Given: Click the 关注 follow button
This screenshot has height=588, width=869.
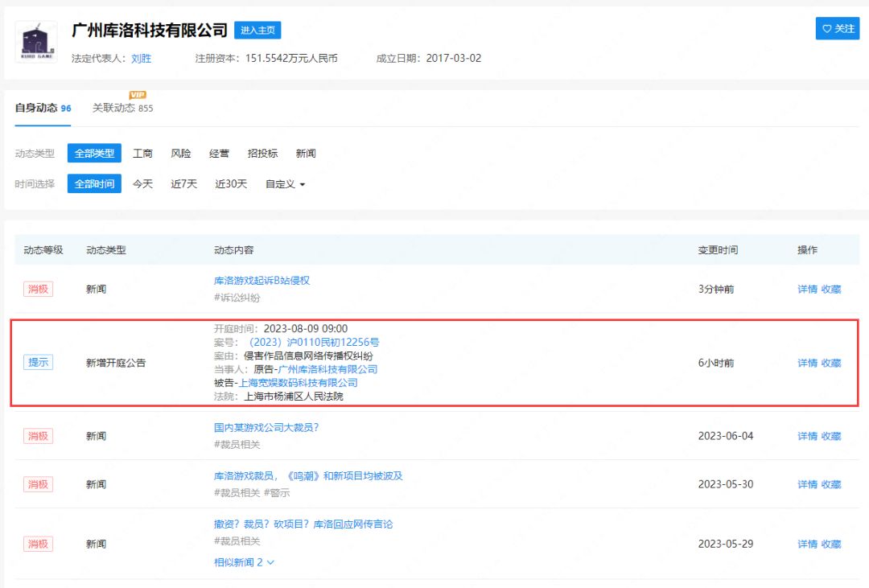Looking at the screenshot, I should pyautogui.click(x=837, y=28).
